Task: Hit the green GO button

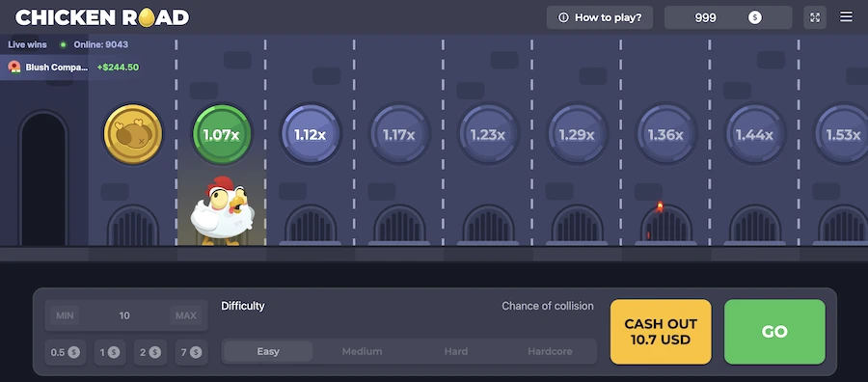Action: pos(774,332)
